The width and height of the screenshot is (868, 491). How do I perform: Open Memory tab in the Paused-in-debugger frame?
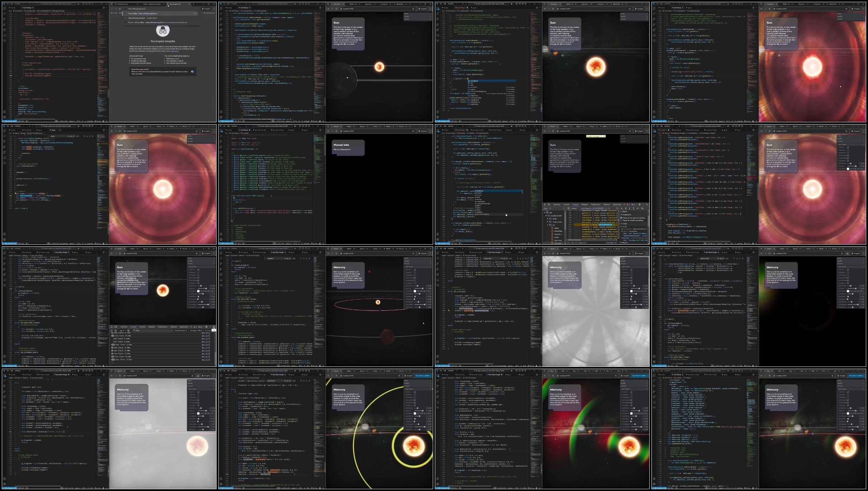coord(607,205)
